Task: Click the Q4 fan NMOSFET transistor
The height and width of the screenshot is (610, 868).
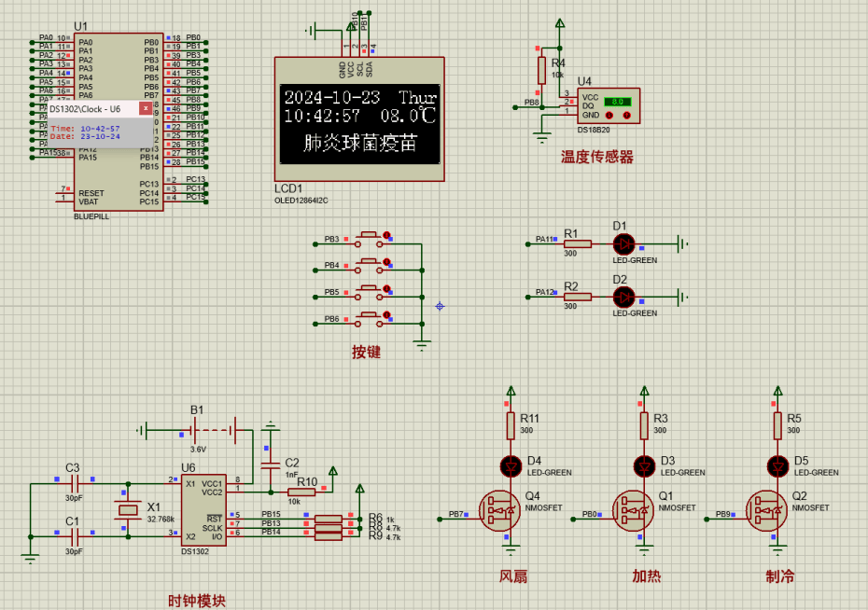Action: click(x=500, y=511)
